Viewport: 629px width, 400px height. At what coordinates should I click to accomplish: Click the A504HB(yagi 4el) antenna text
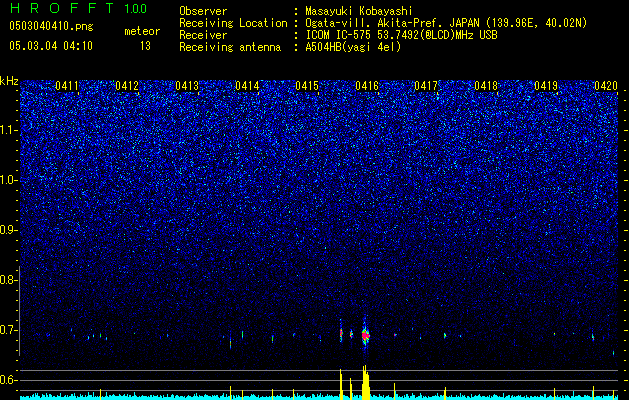click(x=353, y=47)
